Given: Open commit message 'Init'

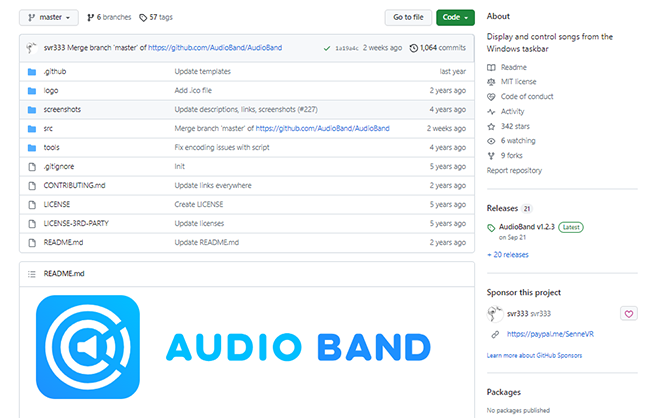Looking at the screenshot, I should click(179, 166).
